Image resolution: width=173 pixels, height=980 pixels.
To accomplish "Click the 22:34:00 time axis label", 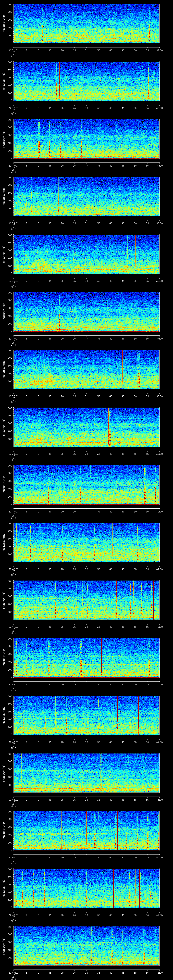I will pos(13,223).
